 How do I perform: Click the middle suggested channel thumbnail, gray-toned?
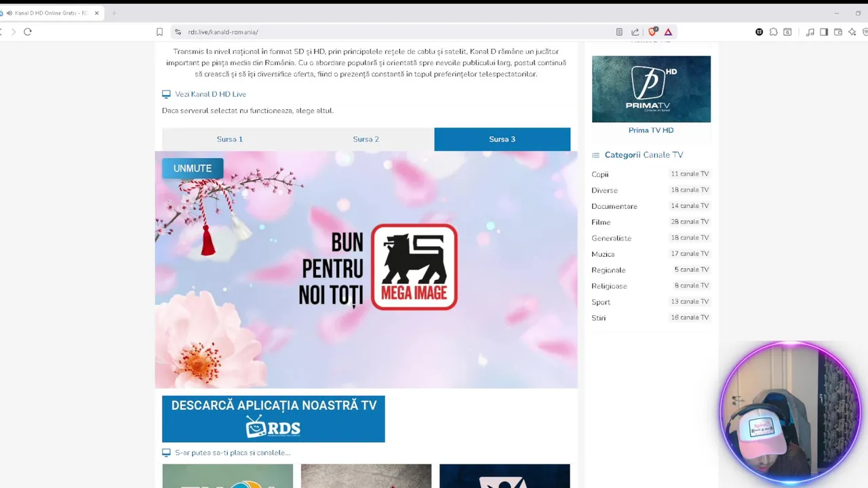click(366, 476)
